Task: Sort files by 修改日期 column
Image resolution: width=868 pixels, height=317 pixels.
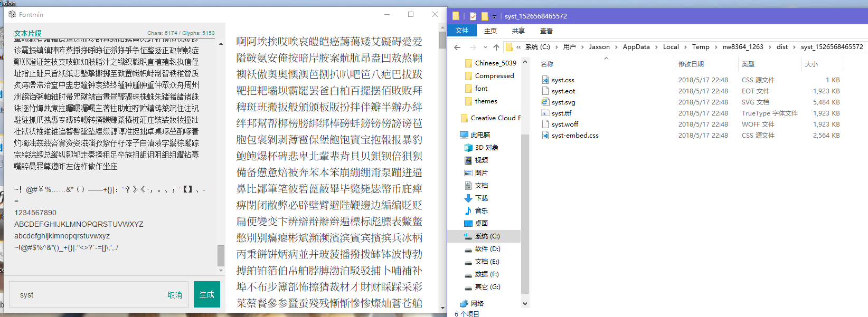Action: pyautogui.click(x=706, y=64)
